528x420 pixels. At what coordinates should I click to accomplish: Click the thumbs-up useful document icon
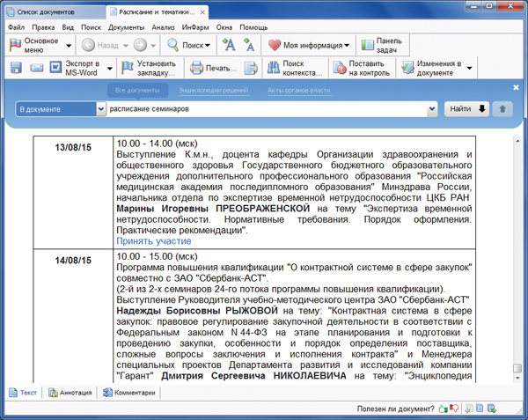[443, 409]
